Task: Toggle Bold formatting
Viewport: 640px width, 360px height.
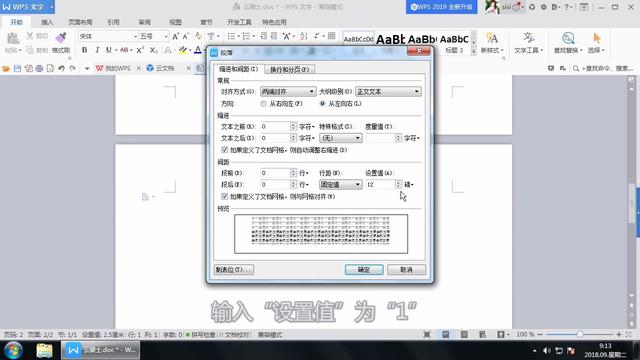Action: point(84,50)
